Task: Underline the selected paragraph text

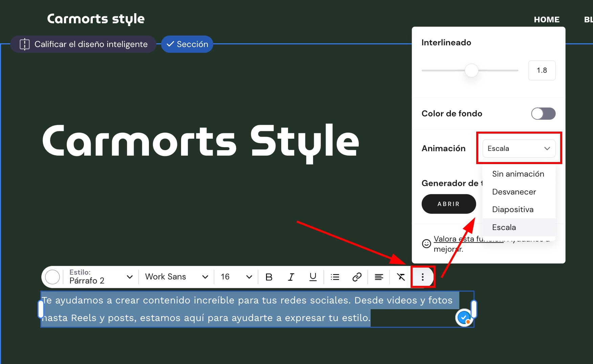Action: [x=313, y=277]
